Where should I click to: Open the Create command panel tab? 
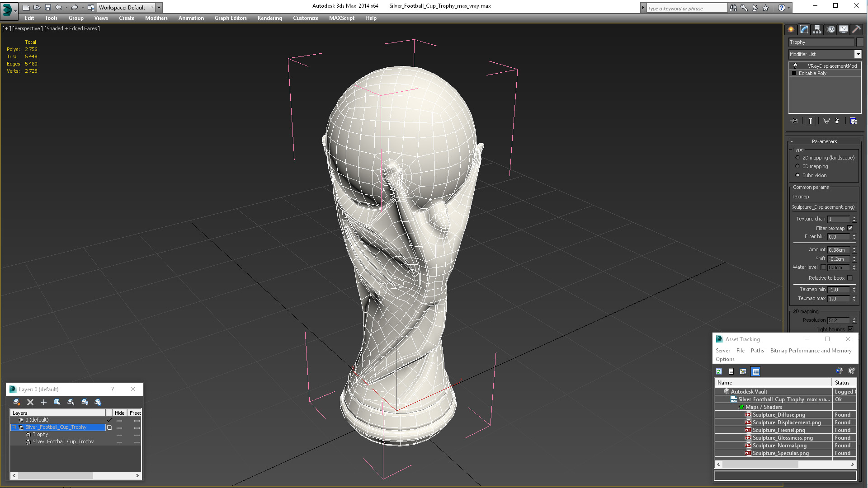(x=791, y=29)
